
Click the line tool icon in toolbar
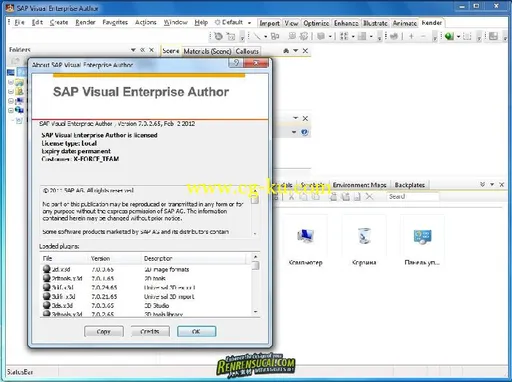click(x=257, y=36)
